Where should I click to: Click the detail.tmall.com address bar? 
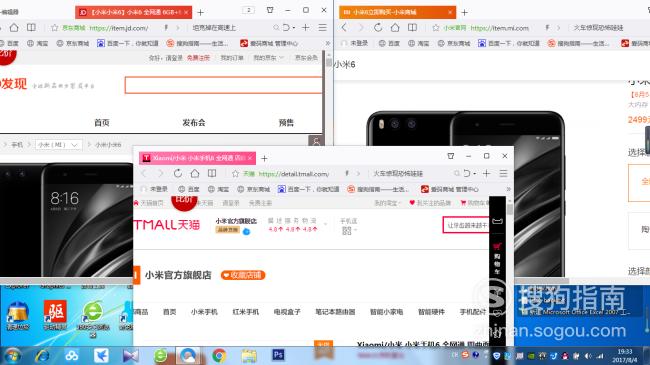coord(293,174)
